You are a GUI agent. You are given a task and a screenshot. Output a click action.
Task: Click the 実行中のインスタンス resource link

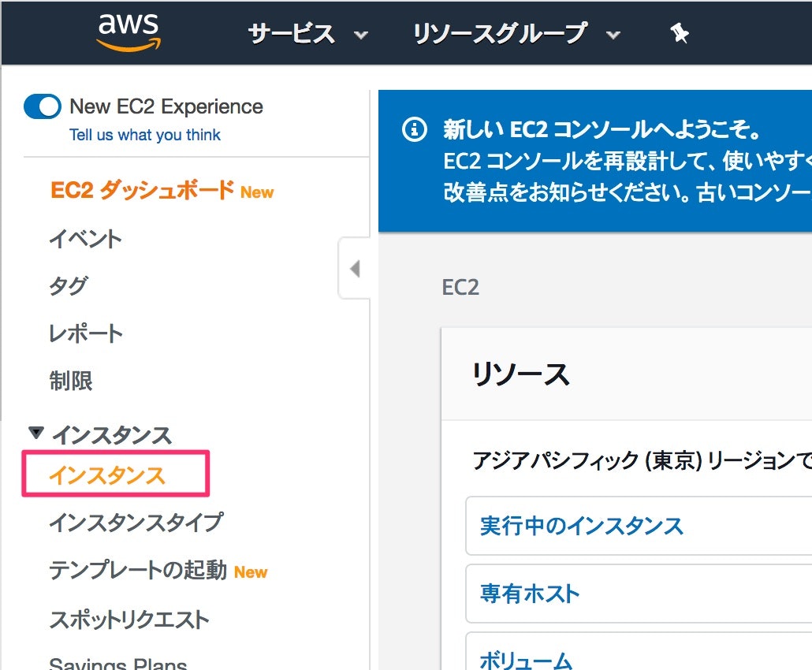(582, 526)
